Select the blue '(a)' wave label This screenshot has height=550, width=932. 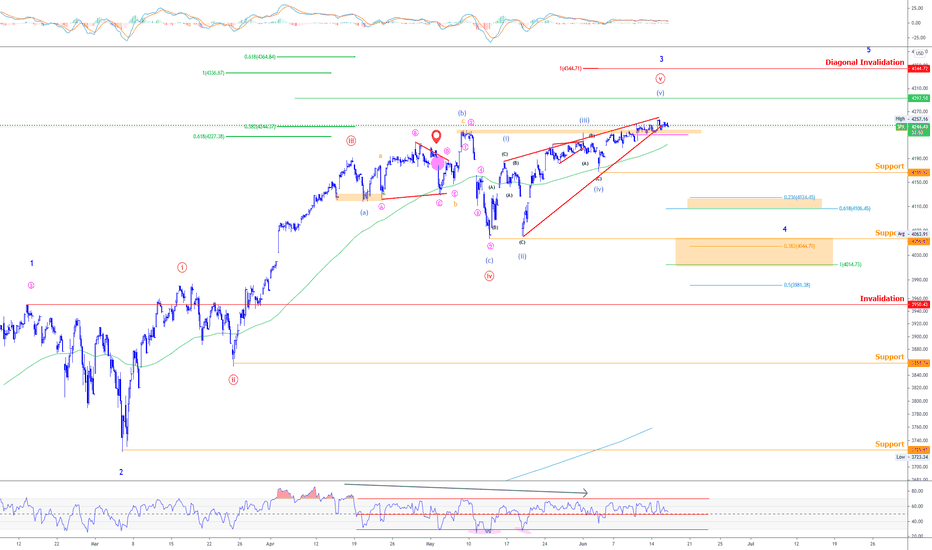364,212
